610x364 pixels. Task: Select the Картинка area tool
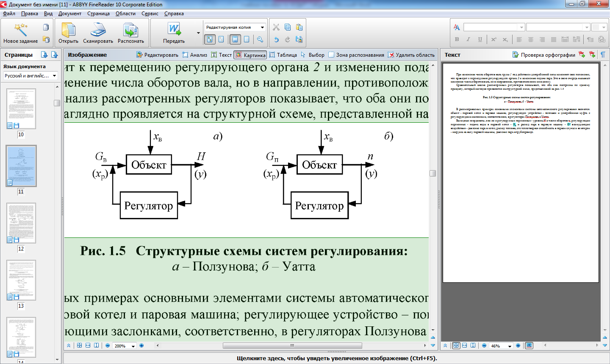250,55
